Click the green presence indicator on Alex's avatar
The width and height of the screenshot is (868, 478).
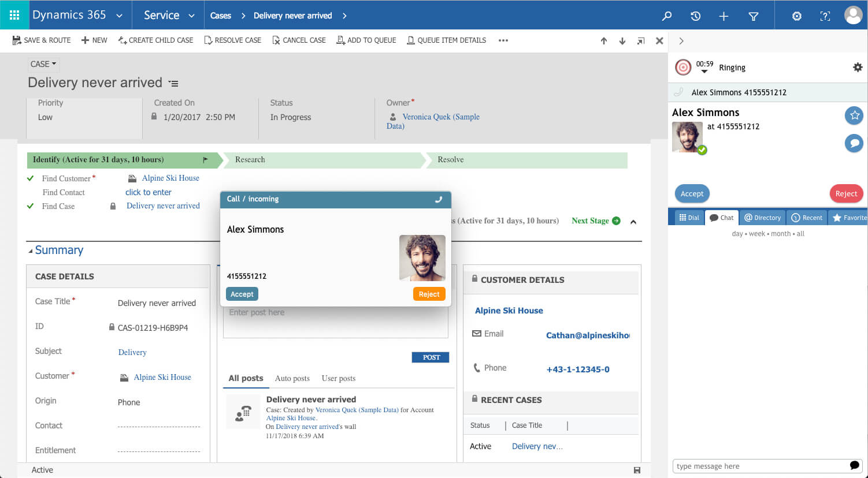click(701, 148)
